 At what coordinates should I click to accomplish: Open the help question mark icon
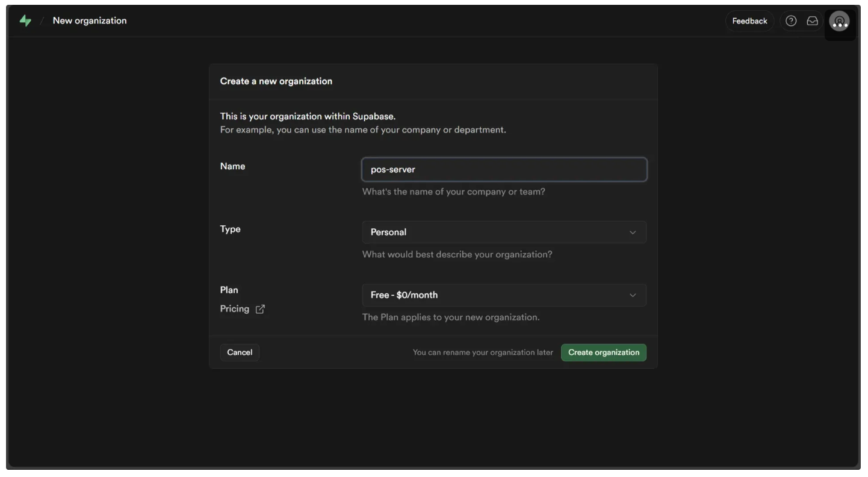pyautogui.click(x=791, y=21)
